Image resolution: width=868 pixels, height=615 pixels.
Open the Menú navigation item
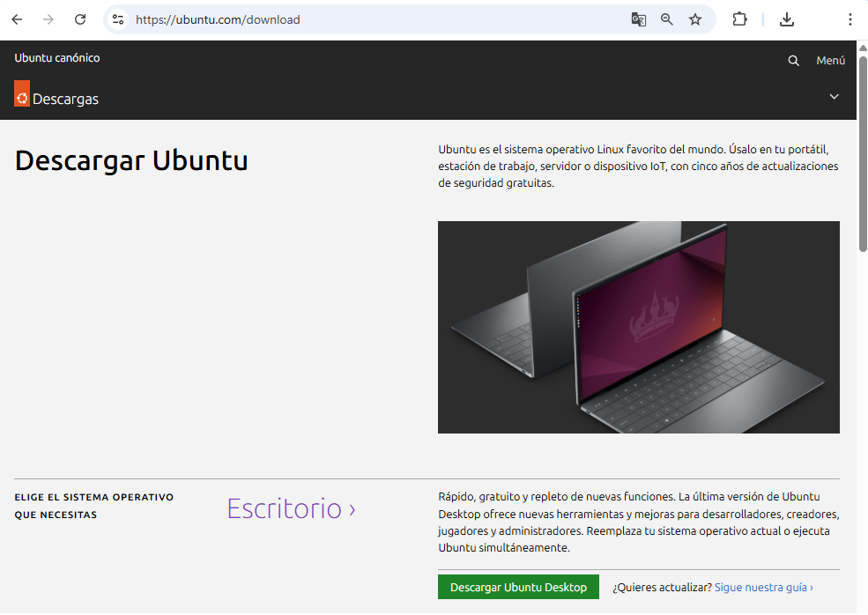[x=830, y=61]
